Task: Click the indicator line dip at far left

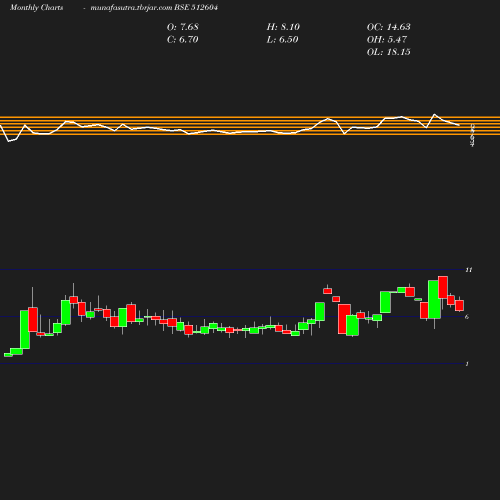Action: 9,141
